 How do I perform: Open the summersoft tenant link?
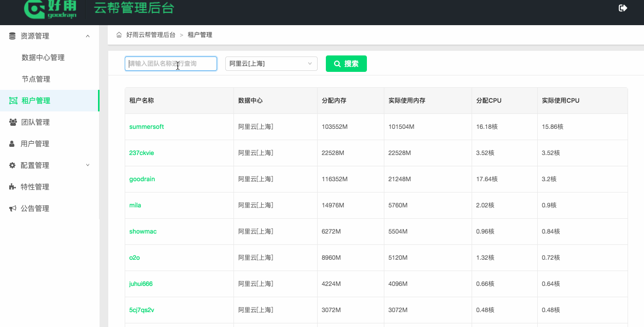(147, 127)
